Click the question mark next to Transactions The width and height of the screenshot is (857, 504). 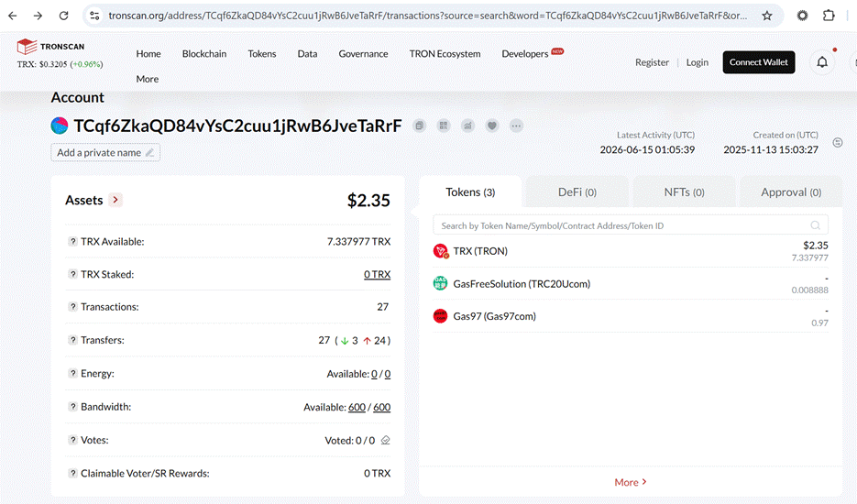[72, 307]
